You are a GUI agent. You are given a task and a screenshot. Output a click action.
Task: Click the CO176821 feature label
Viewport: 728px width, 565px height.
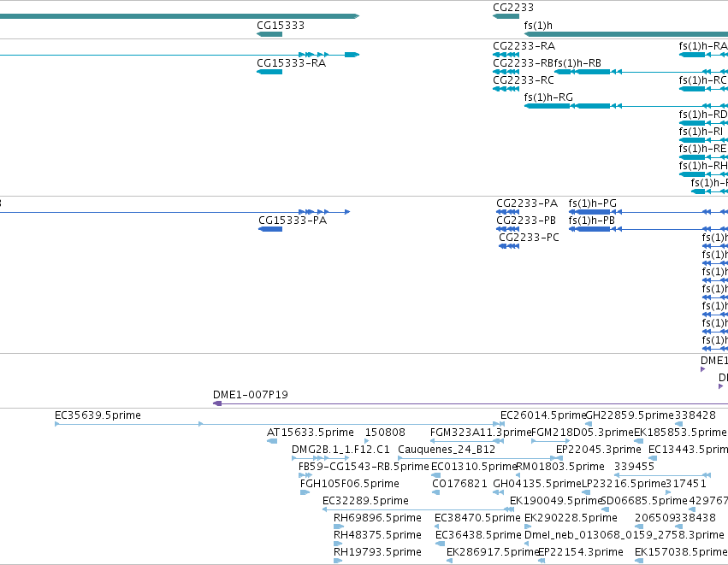(x=459, y=484)
